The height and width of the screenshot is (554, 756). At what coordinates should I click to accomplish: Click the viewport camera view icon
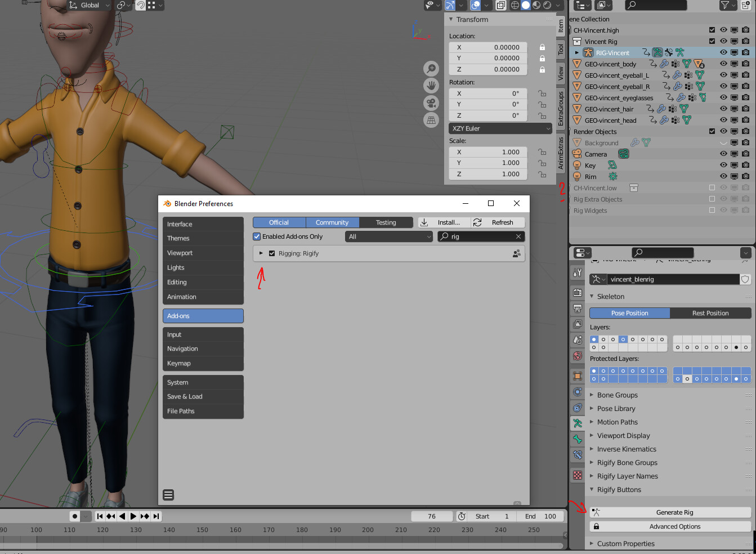[431, 103]
